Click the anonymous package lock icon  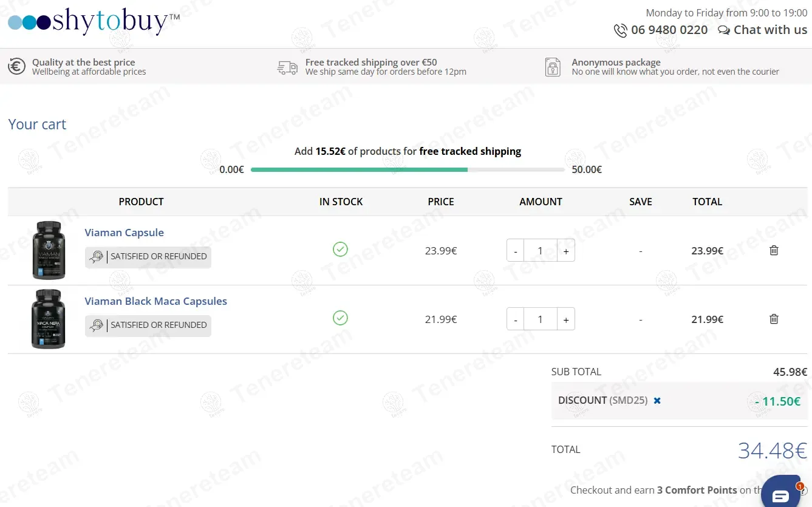coord(553,67)
